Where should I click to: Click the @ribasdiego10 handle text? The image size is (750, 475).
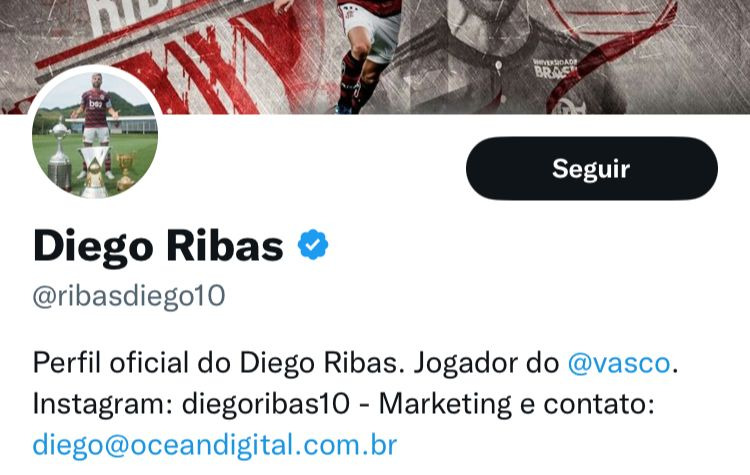pyautogui.click(x=129, y=297)
